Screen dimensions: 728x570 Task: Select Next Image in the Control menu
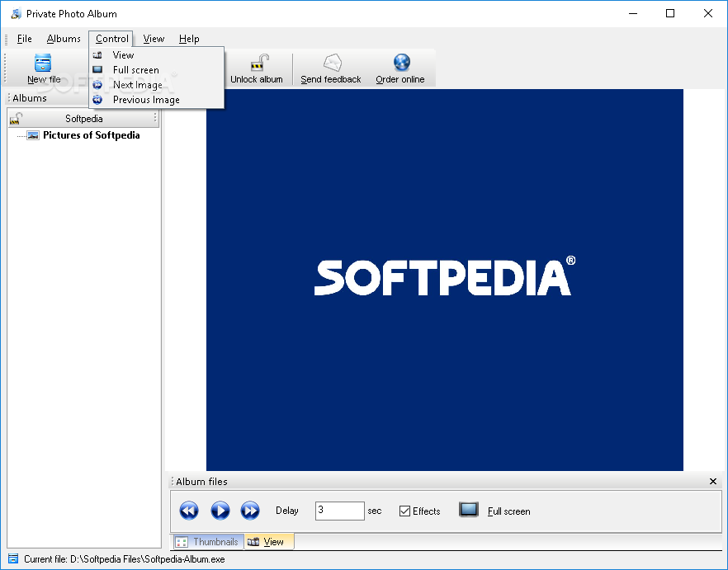157,85
